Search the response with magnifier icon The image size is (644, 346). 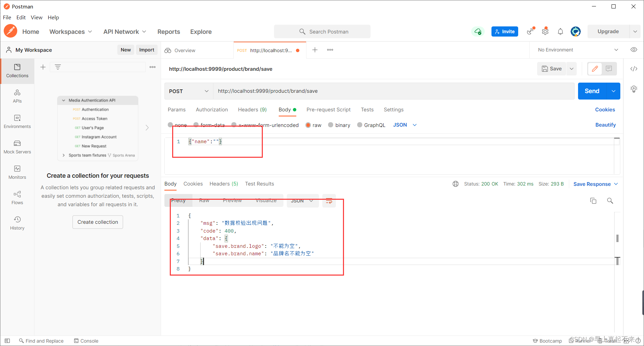tap(610, 201)
